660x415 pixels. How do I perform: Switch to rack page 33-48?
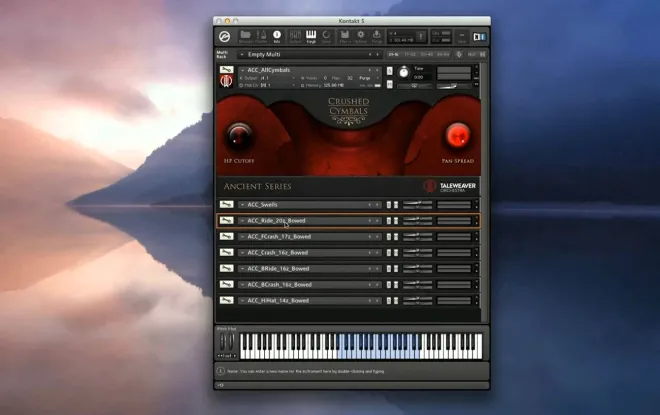pos(426,54)
